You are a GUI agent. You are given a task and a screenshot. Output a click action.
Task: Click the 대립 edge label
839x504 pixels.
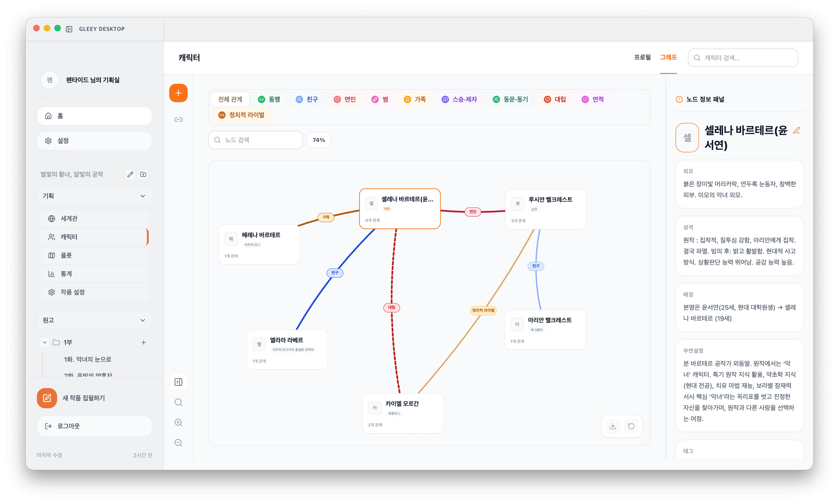pyautogui.click(x=391, y=307)
